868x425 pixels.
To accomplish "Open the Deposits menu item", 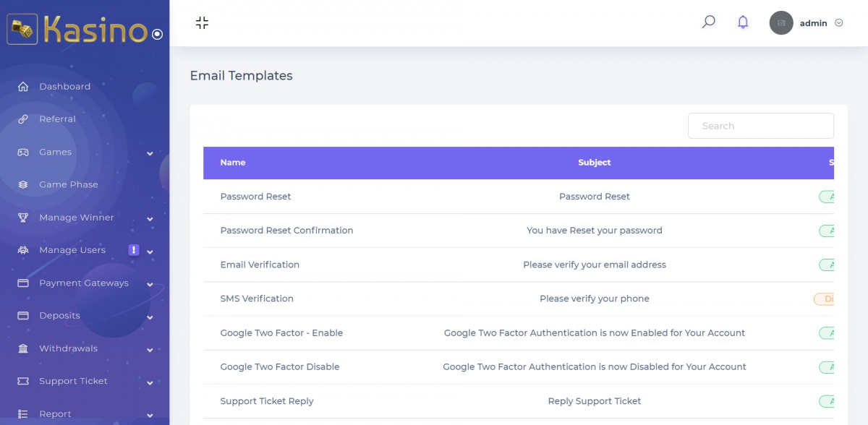I will tap(59, 316).
